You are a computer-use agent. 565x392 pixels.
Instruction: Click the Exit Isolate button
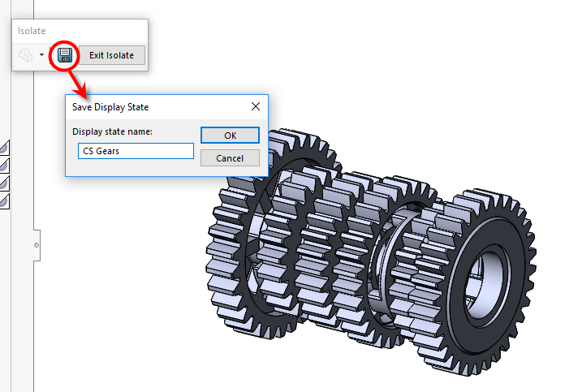[x=112, y=55]
